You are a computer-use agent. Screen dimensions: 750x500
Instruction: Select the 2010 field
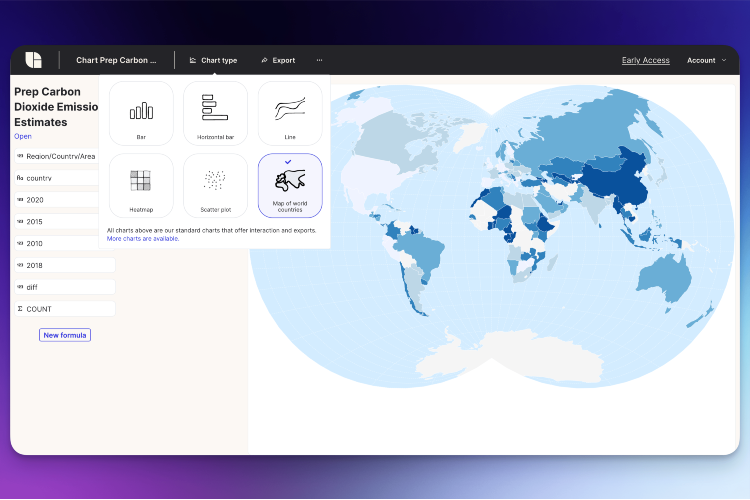click(x=56, y=244)
